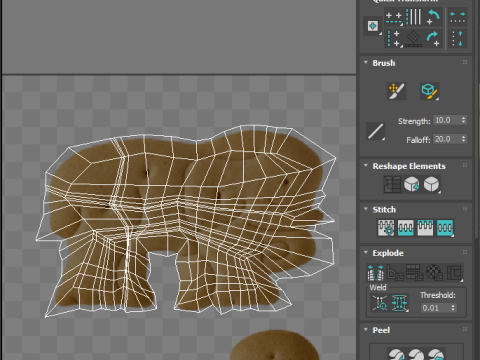
Task: Activate the Target Weld tool
Action: 380,303
